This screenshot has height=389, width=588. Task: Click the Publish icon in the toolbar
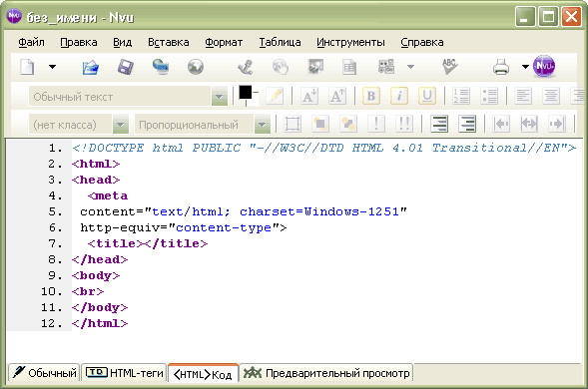161,67
